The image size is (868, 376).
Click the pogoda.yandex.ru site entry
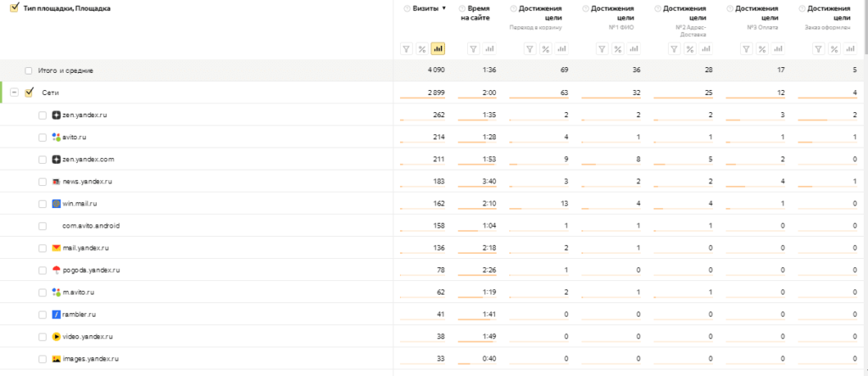point(91,270)
